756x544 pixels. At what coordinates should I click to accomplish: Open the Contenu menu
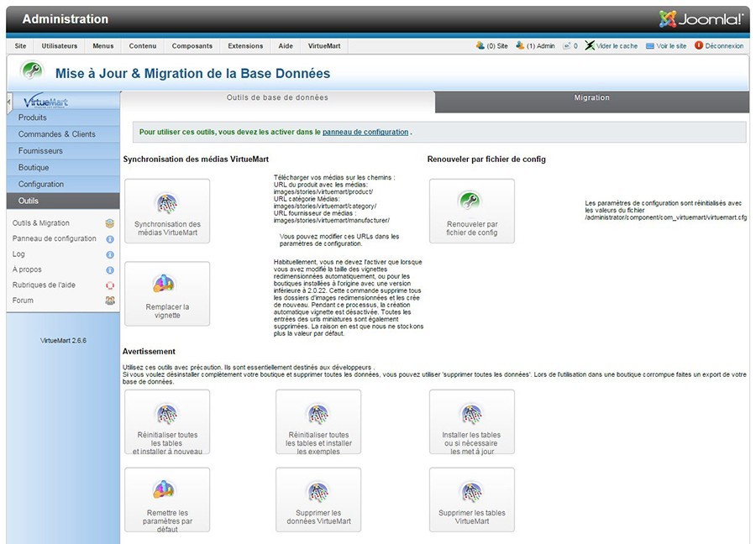click(x=143, y=46)
